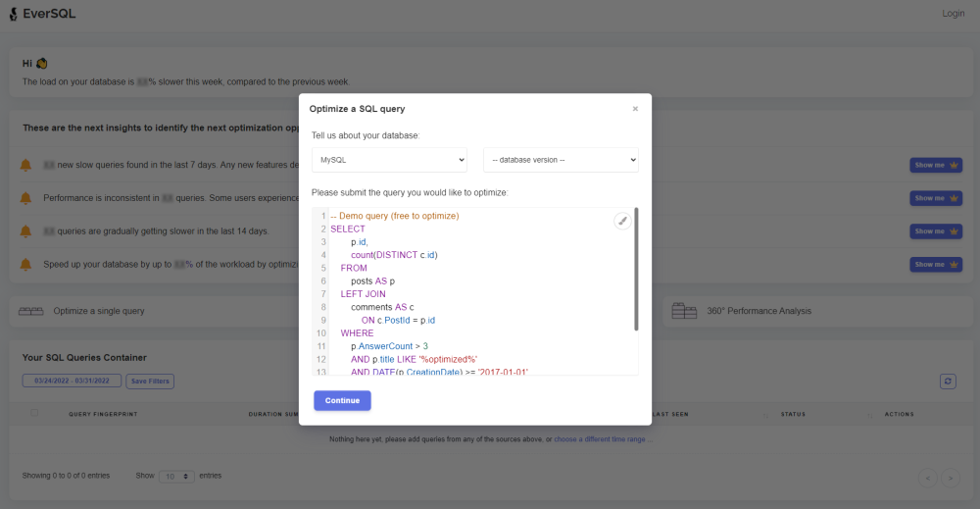Screen dimensions: 980x509
Task: Open the 360° Performance Analysis icon
Action: pyautogui.click(x=684, y=311)
